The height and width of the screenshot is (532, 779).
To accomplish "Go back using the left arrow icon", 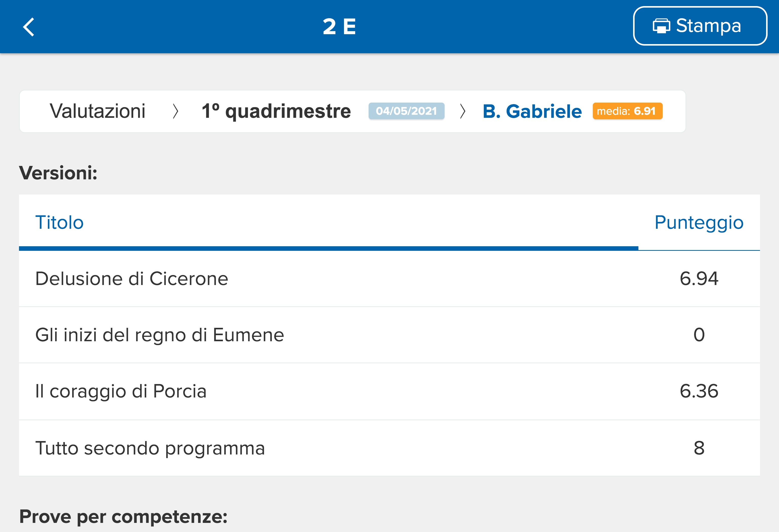I will [29, 27].
